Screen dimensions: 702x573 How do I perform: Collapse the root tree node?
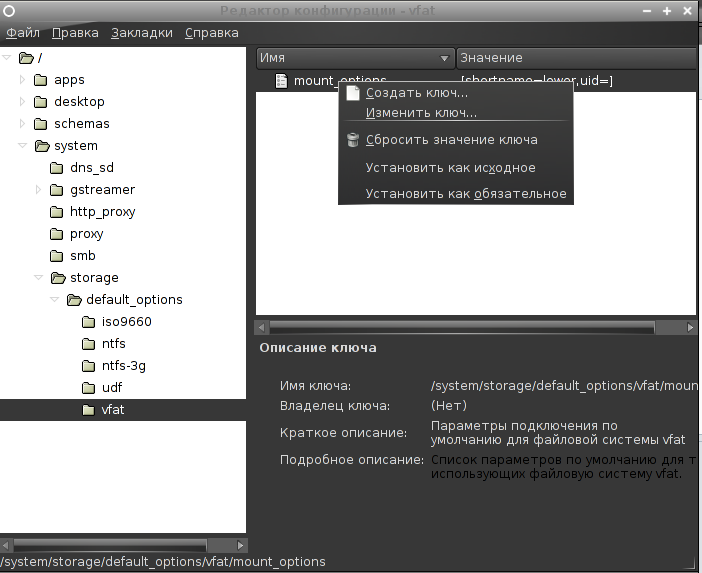coord(7,57)
